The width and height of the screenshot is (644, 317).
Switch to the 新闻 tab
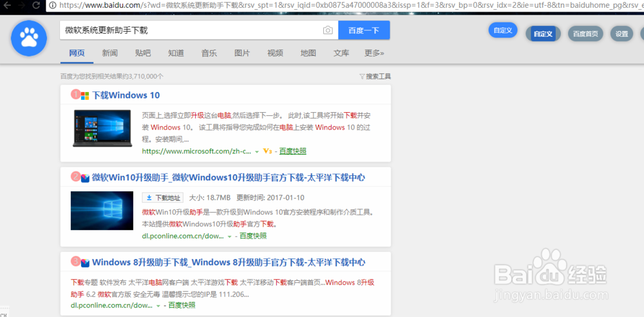(109, 53)
